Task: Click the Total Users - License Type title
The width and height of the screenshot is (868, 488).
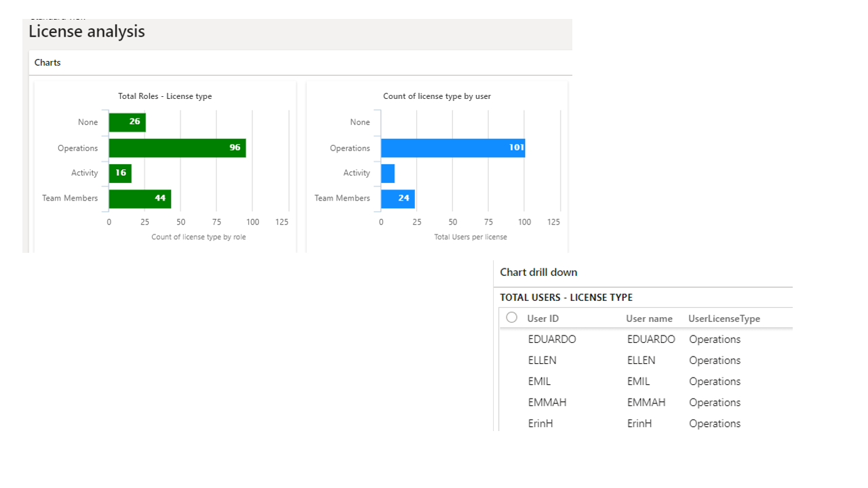Action: click(x=566, y=298)
